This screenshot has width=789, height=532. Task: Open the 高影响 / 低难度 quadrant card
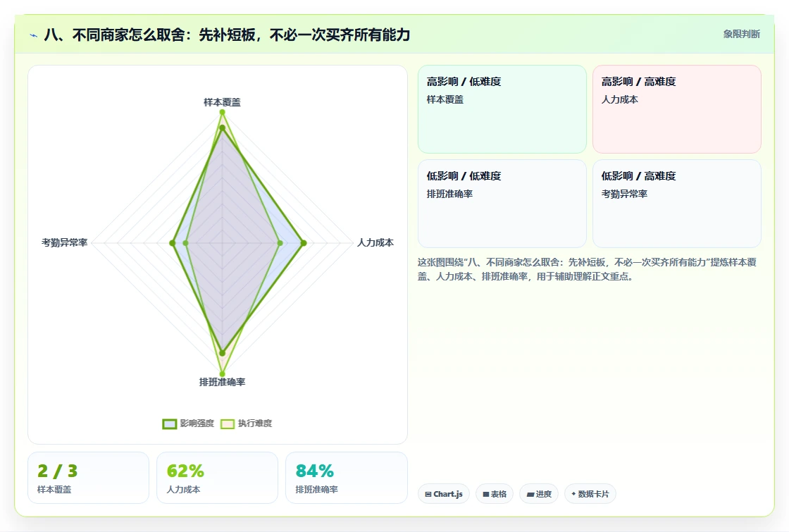point(502,109)
